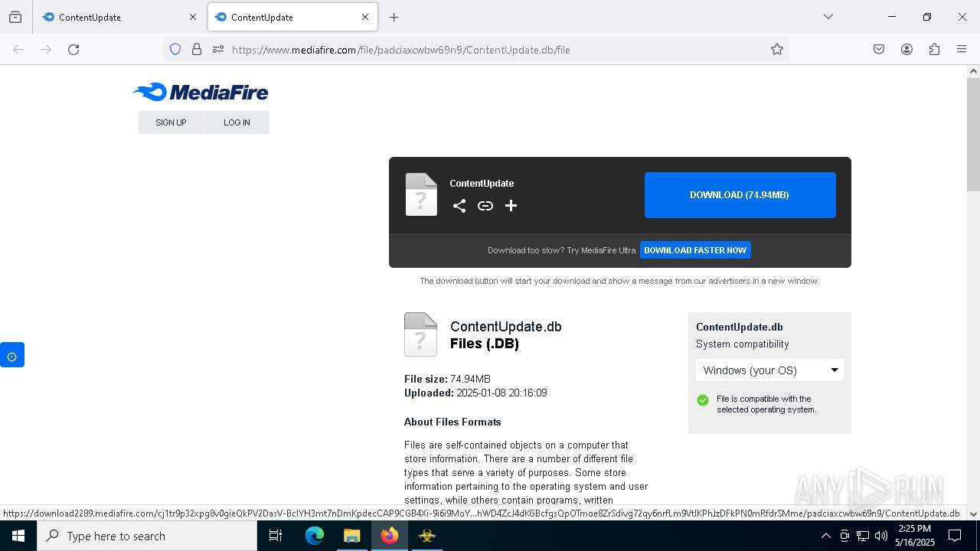This screenshot has width=980, height=551.
Task: Click the MediaFire logo
Action: (201, 93)
